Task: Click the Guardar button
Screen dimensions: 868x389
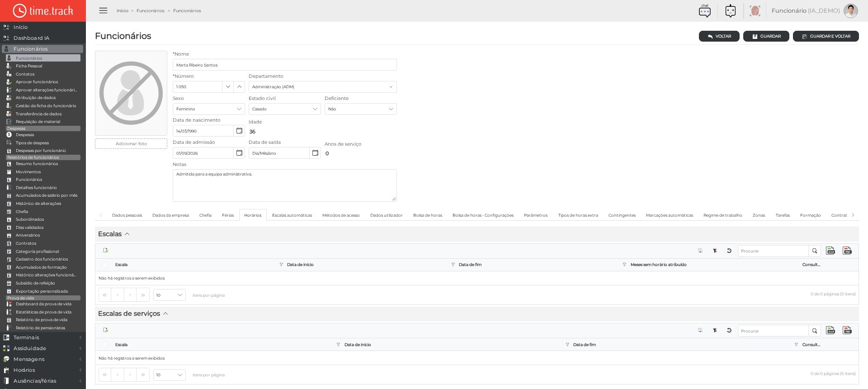Action: click(766, 36)
